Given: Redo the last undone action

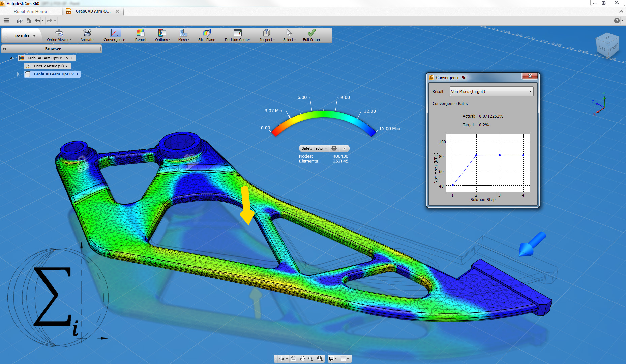Looking at the screenshot, I should tap(50, 21).
